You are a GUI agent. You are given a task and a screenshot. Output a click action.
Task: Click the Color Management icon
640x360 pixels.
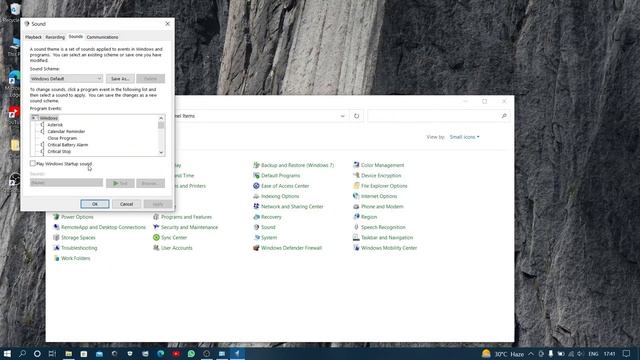pos(356,165)
